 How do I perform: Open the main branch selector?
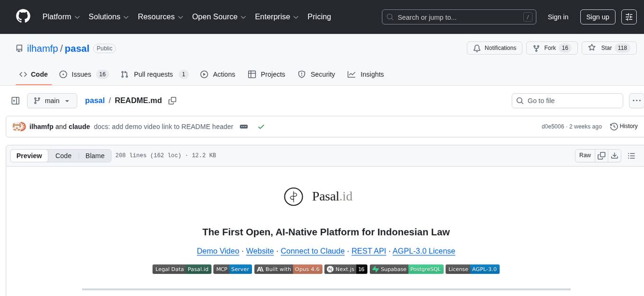tap(52, 100)
